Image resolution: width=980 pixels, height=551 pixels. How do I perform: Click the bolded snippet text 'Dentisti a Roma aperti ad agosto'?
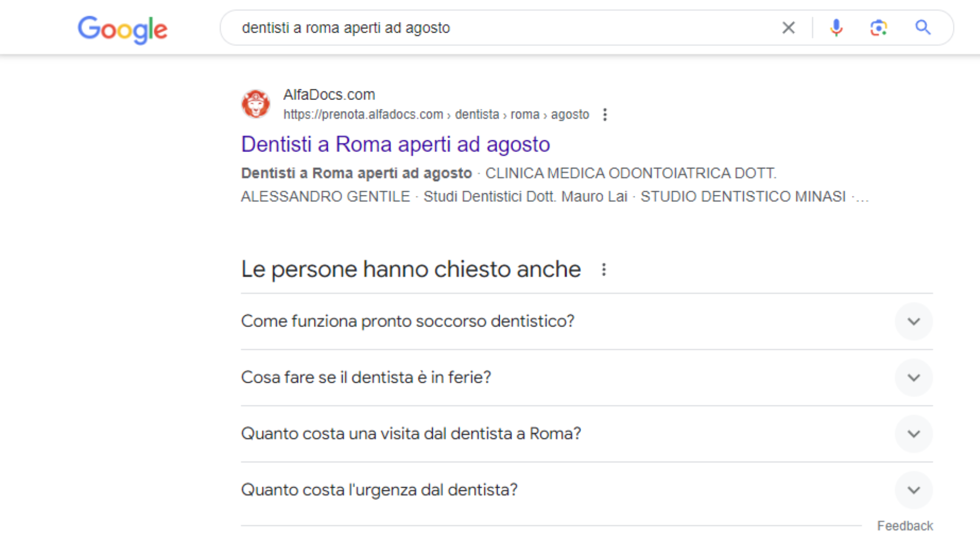pos(355,173)
